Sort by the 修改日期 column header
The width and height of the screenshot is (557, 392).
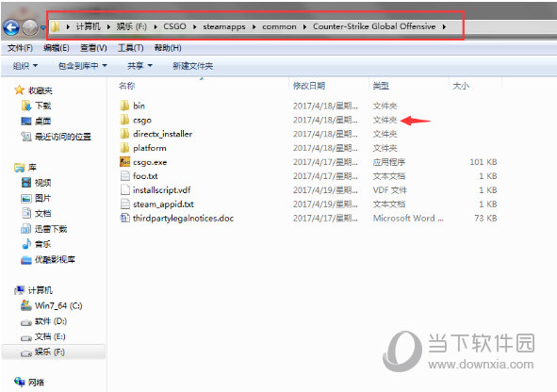click(309, 86)
